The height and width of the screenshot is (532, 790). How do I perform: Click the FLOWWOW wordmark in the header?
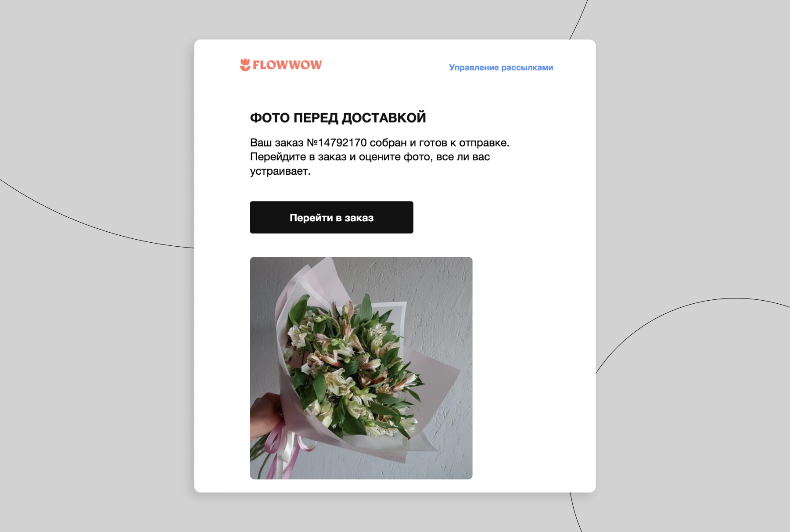(x=287, y=65)
